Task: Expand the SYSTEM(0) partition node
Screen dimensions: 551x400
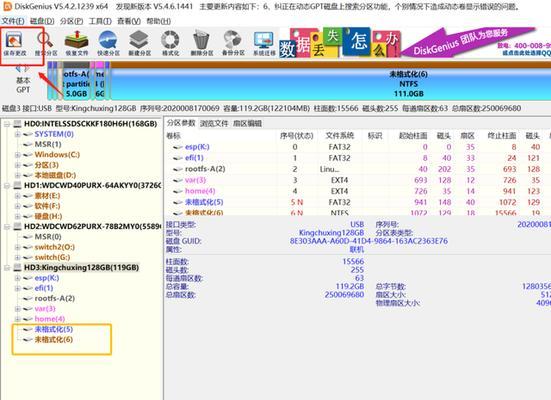Action: click(x=17, y=134)
